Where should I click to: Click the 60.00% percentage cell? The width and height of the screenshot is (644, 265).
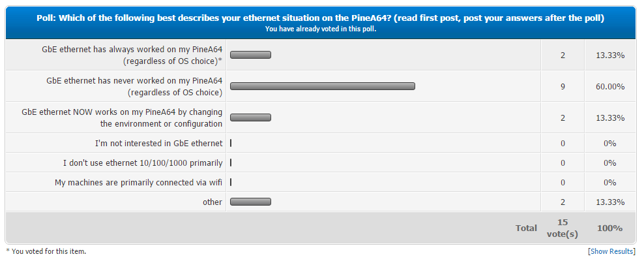tap(610, 86)
